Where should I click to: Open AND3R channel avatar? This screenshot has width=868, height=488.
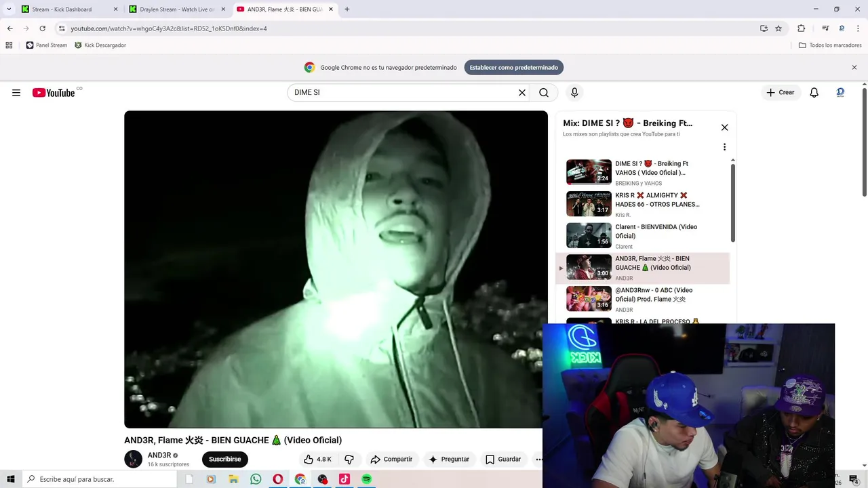click(133, 459)
